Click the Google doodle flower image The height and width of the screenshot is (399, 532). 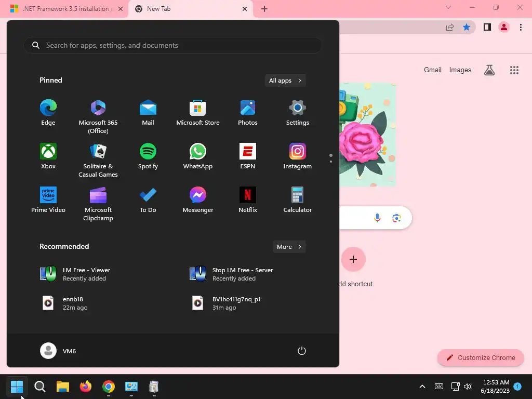(367, 135)
